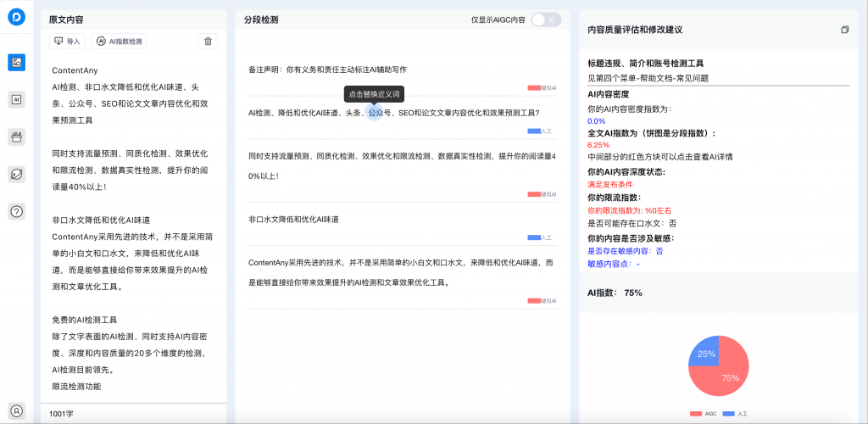Toggle 仅显示AIGC内容 switch
Screen dimensions: 868x424
point(546,20)
